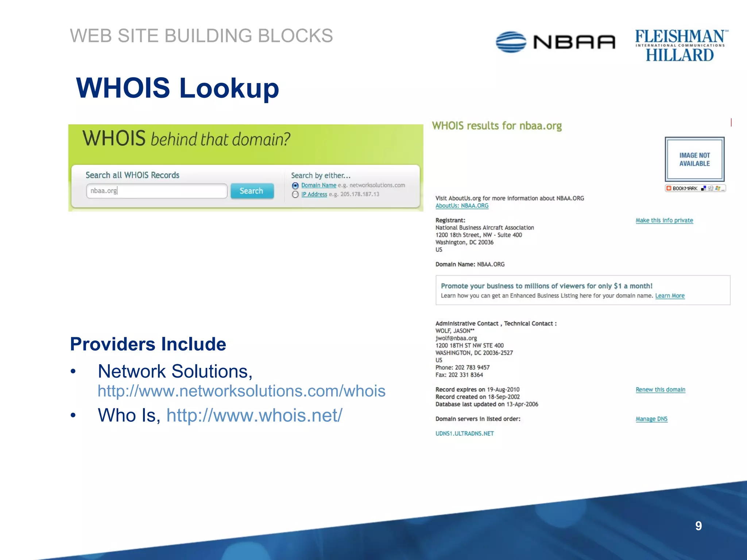Click the WEB SITE BUILDING BLOCKS header
The image size is (747, 560).
(x=201, y=36)
